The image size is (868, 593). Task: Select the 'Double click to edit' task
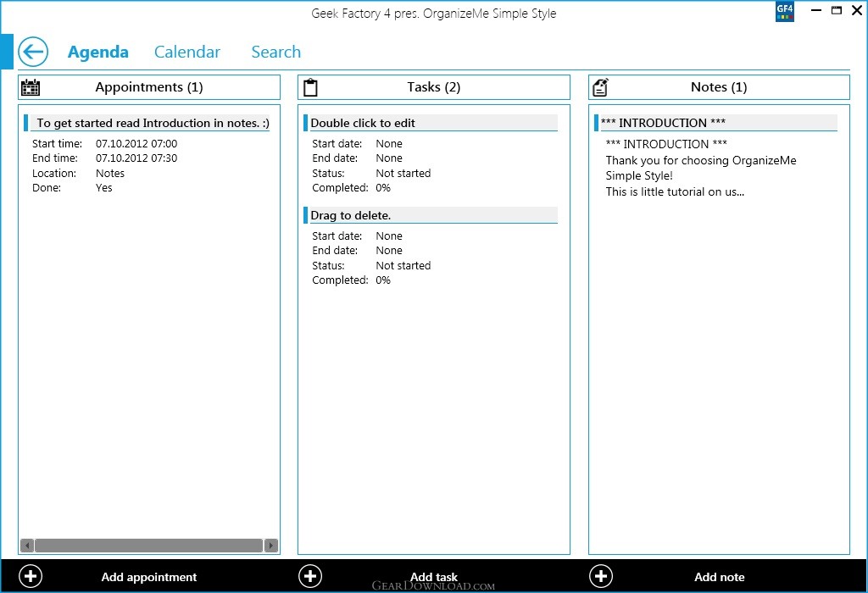pos(431,123)
